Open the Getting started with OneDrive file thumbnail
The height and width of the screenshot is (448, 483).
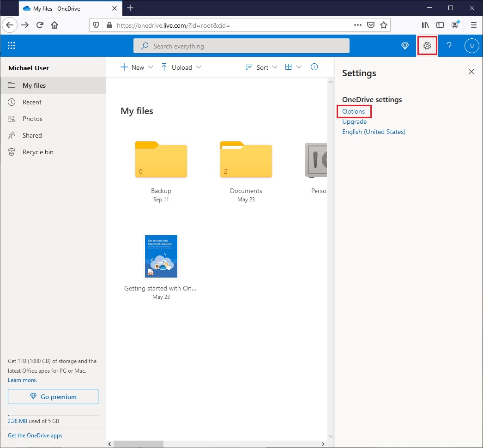pyautogui.click(x=161, y=256)
